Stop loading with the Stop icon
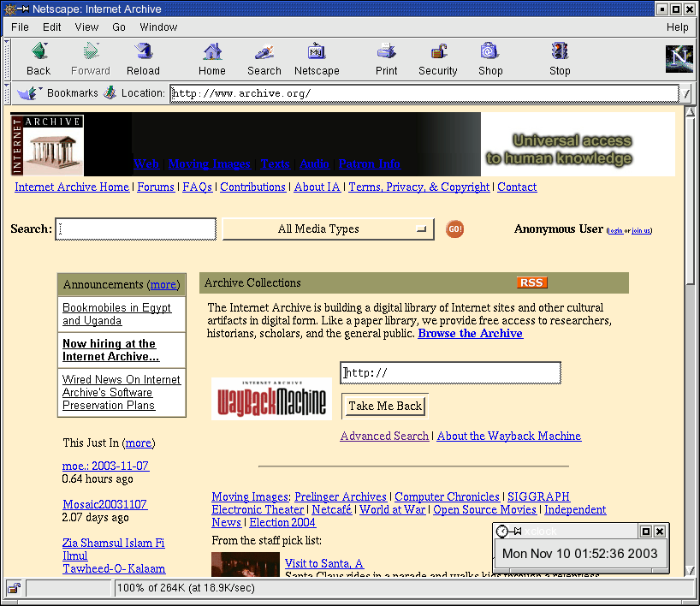 tap(560, 51)
